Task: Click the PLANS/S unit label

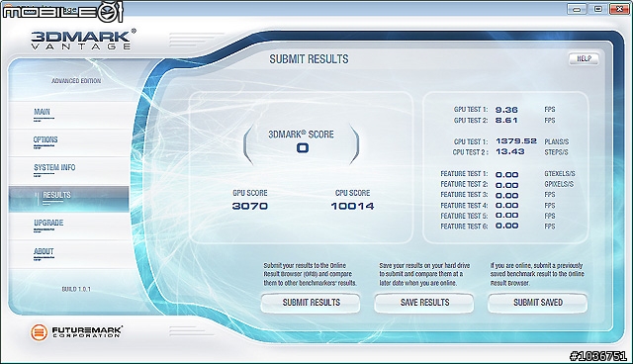Action: coord(556,142)
